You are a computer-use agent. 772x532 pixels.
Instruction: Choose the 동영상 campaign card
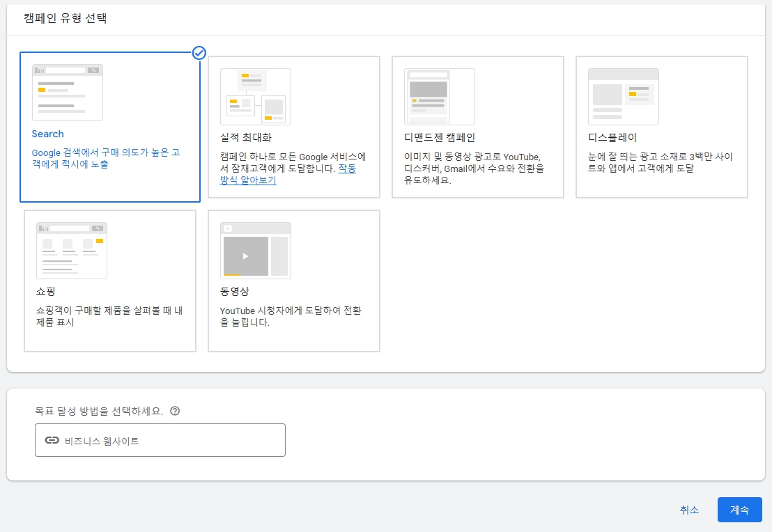[294, 281]
